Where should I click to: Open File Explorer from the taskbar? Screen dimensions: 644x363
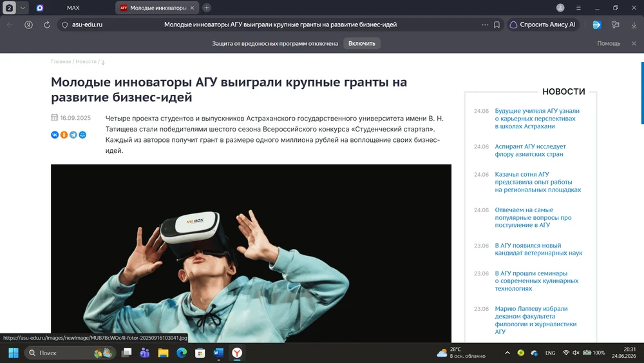(163, 353)
